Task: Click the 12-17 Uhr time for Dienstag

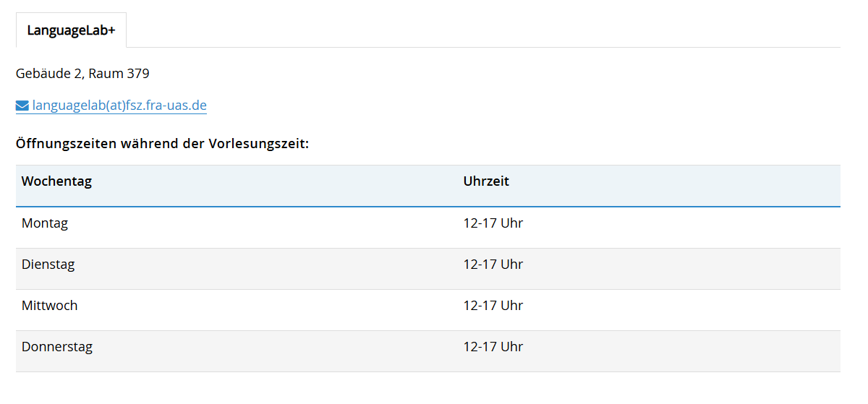Action: click(x=493, y=265)
